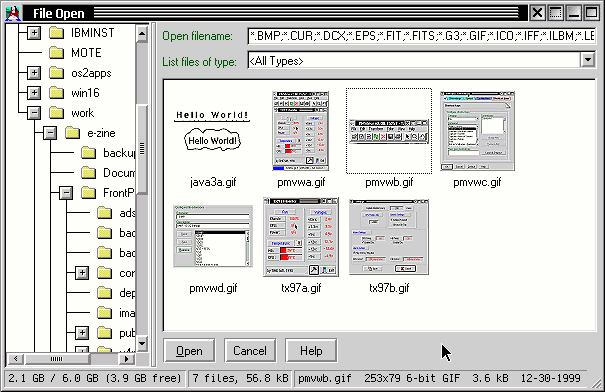The image size is (605, 392).
Task: Open the List files of type dropdown
Action: (x=588, y=60)
